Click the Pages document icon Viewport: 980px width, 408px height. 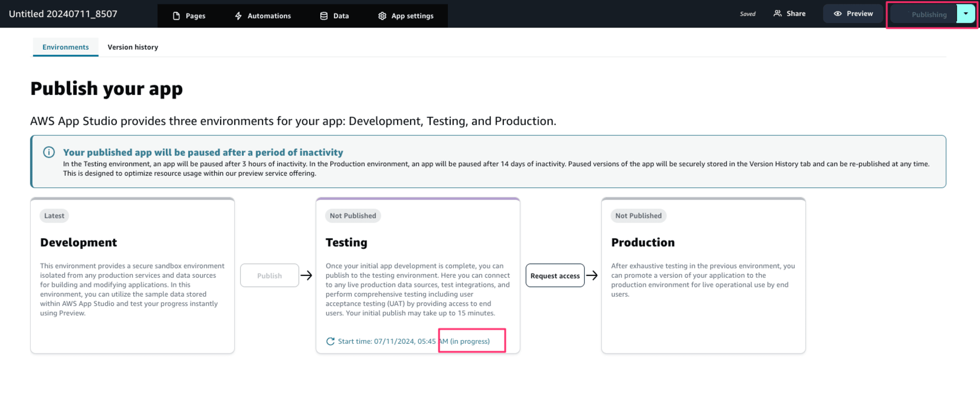(x=176, y=16)
